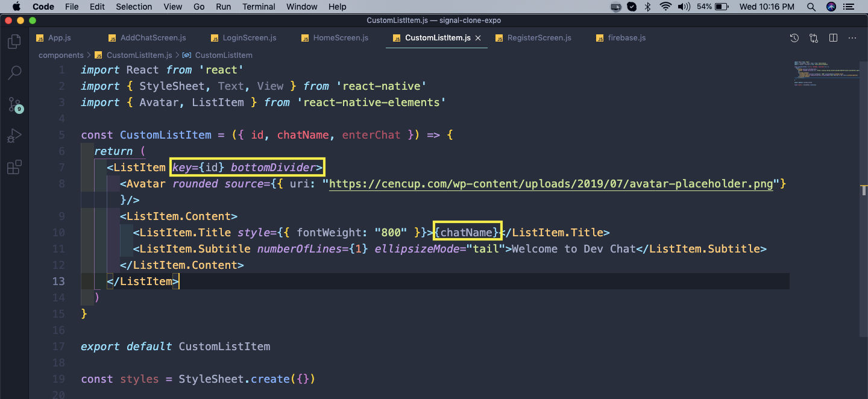Click line number 5 in the gutter
868x399 pixels.
click(x=61, y=135)
